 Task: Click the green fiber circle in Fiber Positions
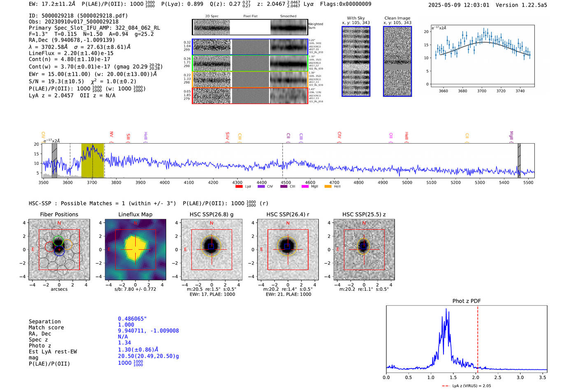58,241
